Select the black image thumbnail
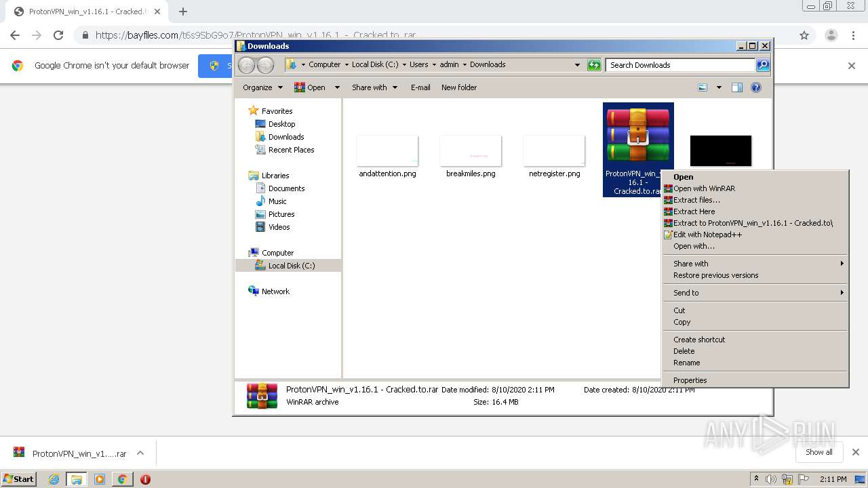 721,150
